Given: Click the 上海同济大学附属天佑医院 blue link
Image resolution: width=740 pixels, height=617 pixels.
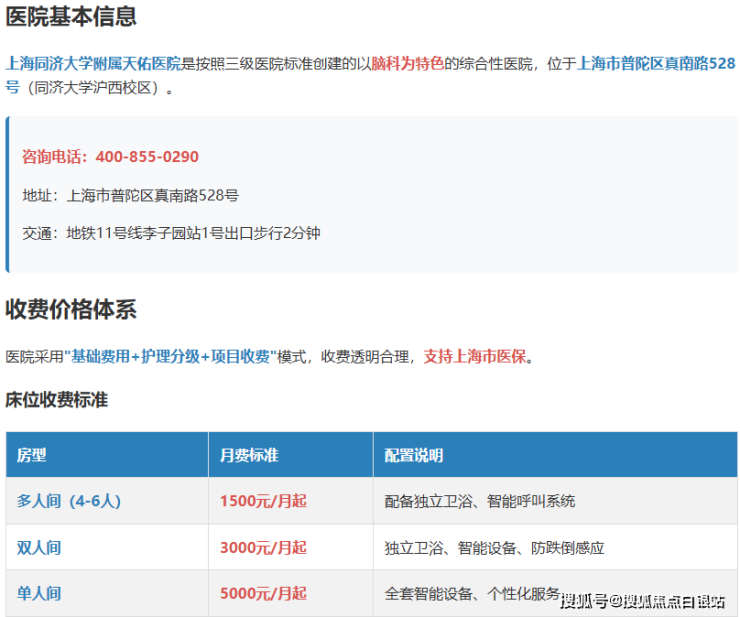Looking at the screenshot, I should click(93, 63).
